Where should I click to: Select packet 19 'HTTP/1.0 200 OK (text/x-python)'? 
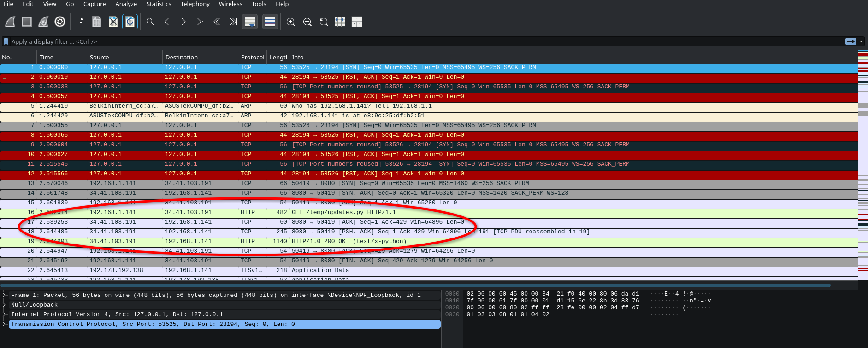point(429,241)
